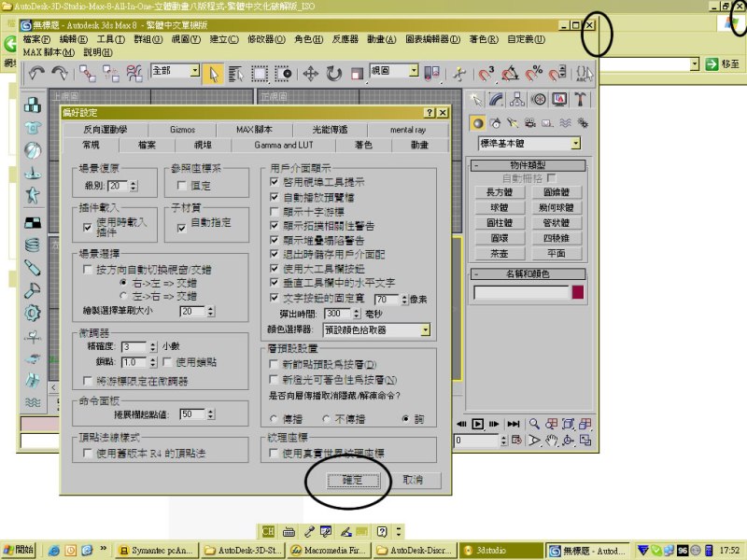Collapse the 物件類型 rollout

pos(528,165)
